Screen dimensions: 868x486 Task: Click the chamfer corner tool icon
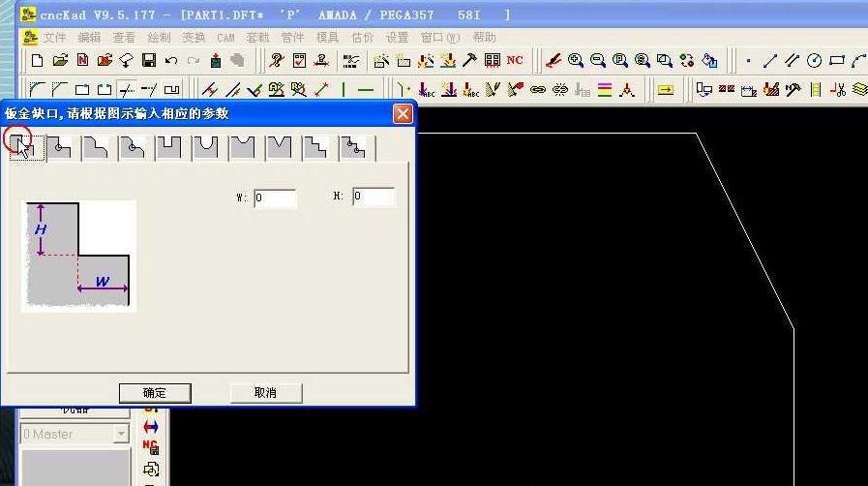[59, 89]
